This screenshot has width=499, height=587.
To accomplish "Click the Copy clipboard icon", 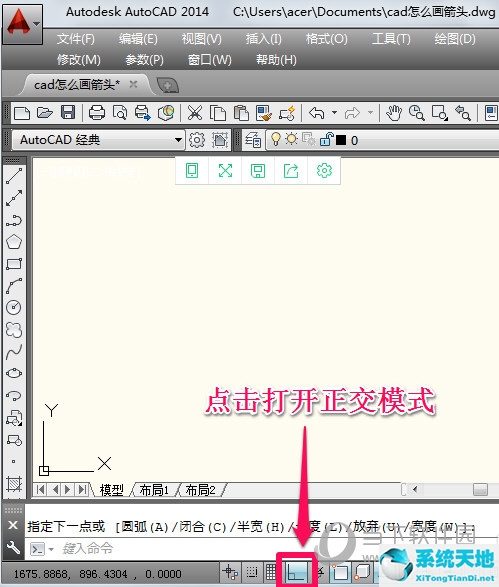I will pyautogui.click(x=218, y=113).
